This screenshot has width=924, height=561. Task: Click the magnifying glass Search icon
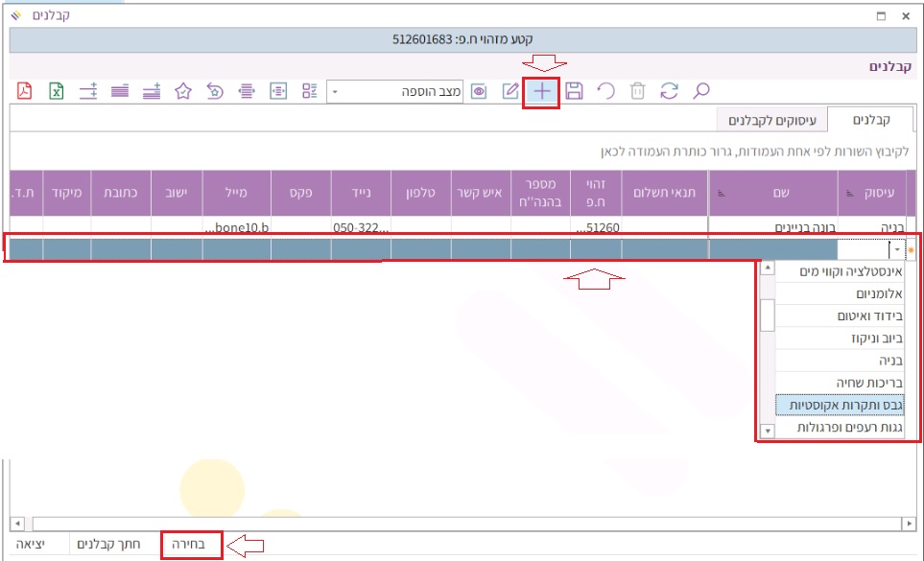coord(701,91)
